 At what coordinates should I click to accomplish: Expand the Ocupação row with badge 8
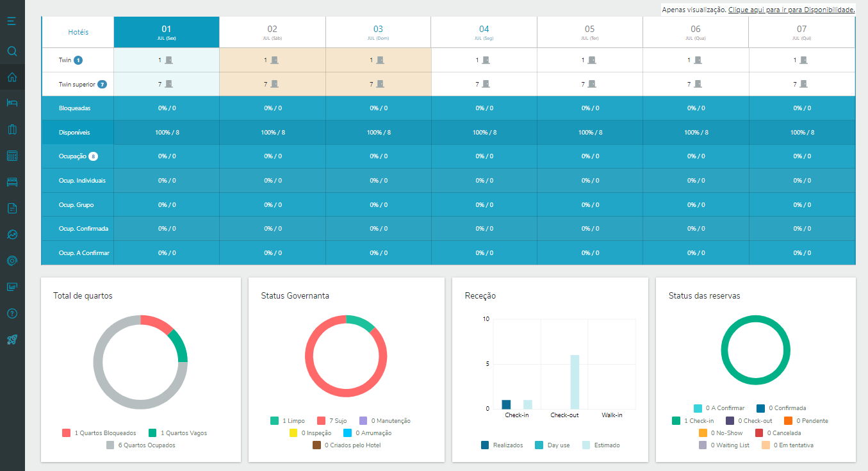tap(78, 156)
